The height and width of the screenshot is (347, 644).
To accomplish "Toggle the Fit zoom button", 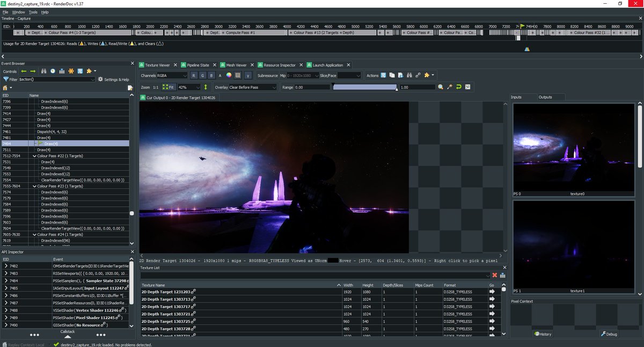I will point(168,86).
